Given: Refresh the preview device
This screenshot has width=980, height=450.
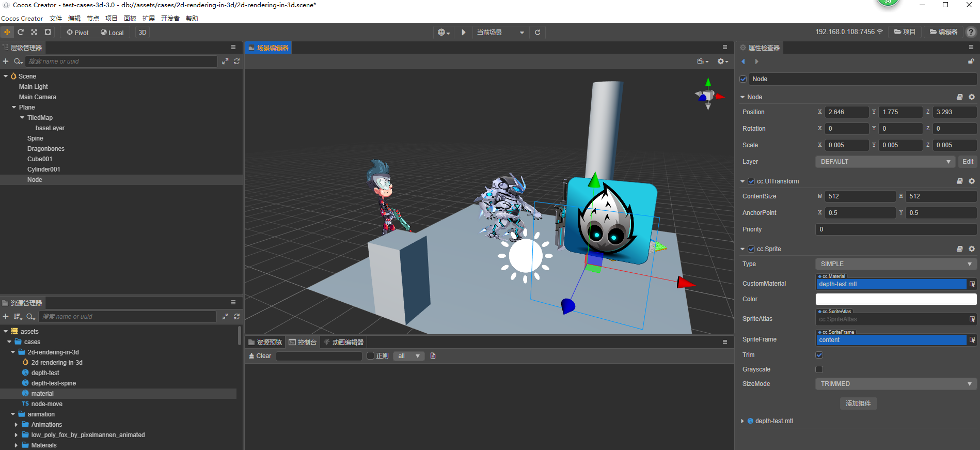Looking at the screenshot, I should tap(538, 32).
